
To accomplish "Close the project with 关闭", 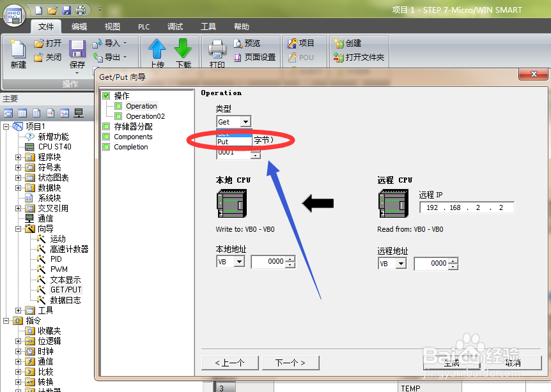I will click(47, 57).
